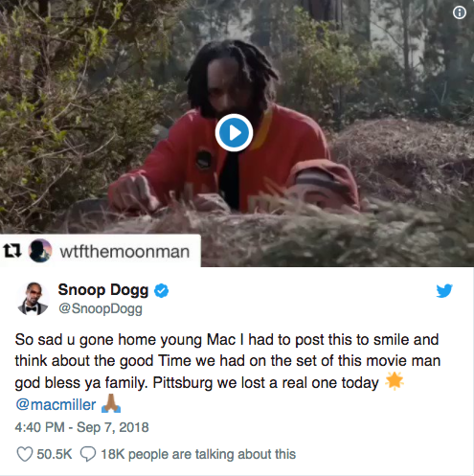Open the @SnoopDogg handle link
Image resolution: width=474 pixels, height=476 pixels.
tap(101, 308)
